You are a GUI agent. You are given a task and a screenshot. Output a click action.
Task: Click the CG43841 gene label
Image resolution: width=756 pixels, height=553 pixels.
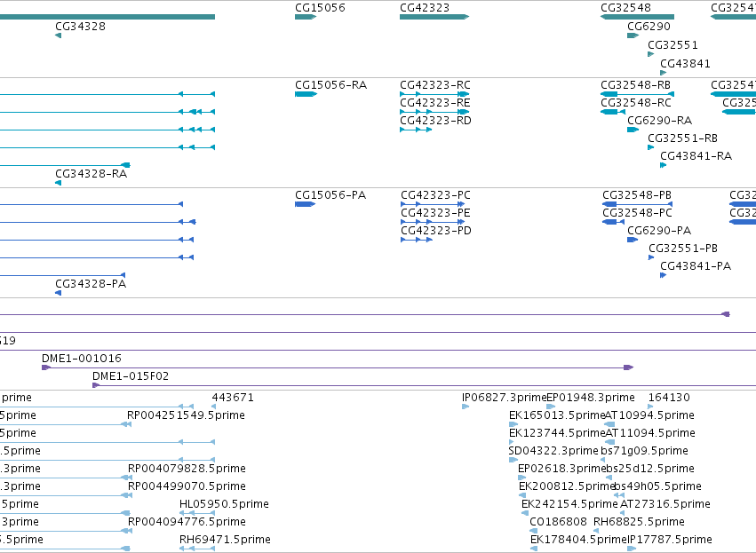[685, 64]
